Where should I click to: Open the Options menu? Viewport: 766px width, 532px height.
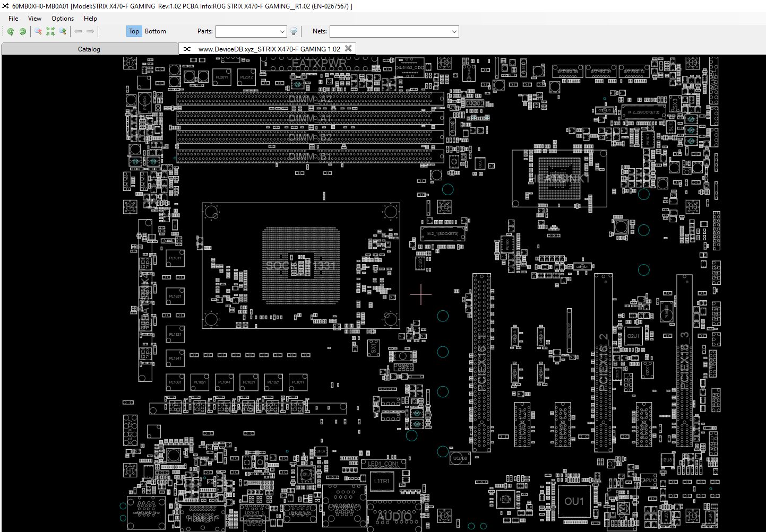click(63, 19)
